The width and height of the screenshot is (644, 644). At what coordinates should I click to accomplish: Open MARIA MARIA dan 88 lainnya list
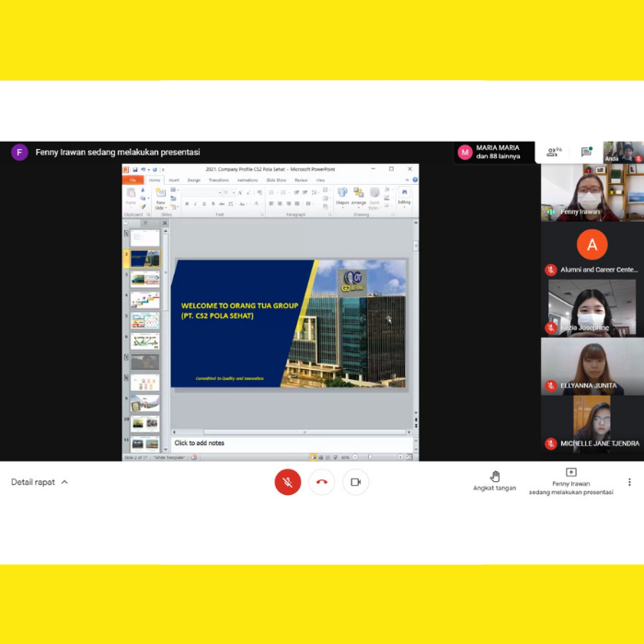coord(494,152)
